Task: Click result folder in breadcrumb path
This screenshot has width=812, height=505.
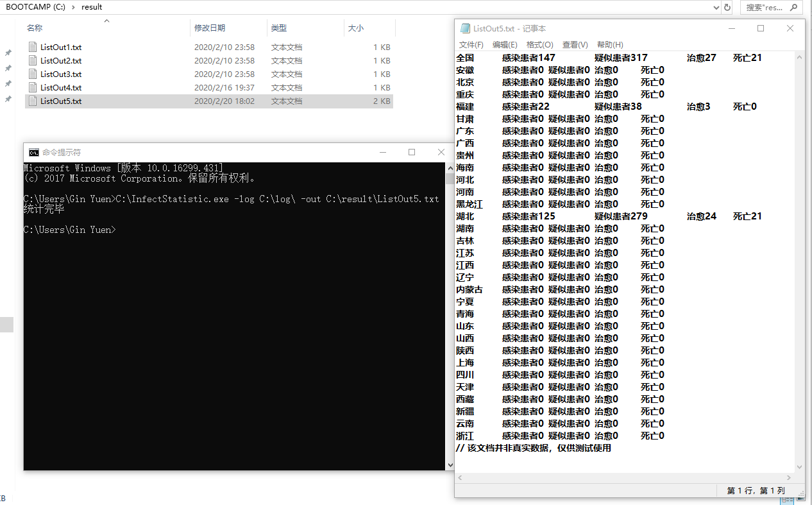Action: tap(92, 7)
